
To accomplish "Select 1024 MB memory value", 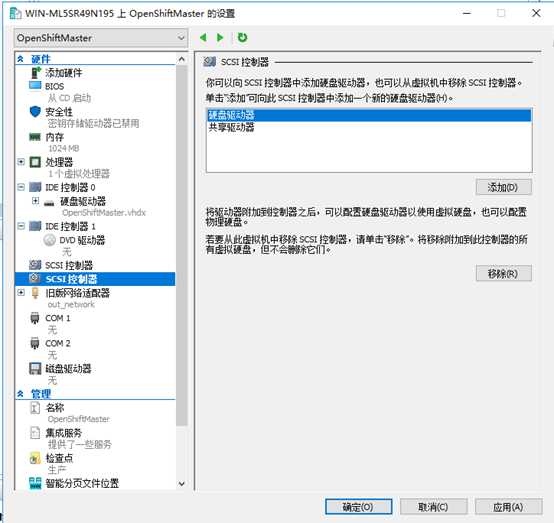I will (x=64, y=148).
